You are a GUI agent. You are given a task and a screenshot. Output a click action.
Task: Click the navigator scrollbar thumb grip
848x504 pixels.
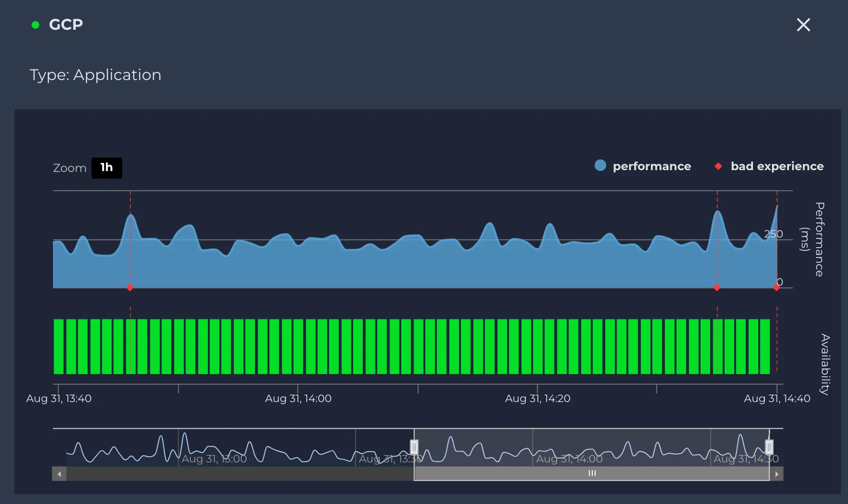click(592, 473)
